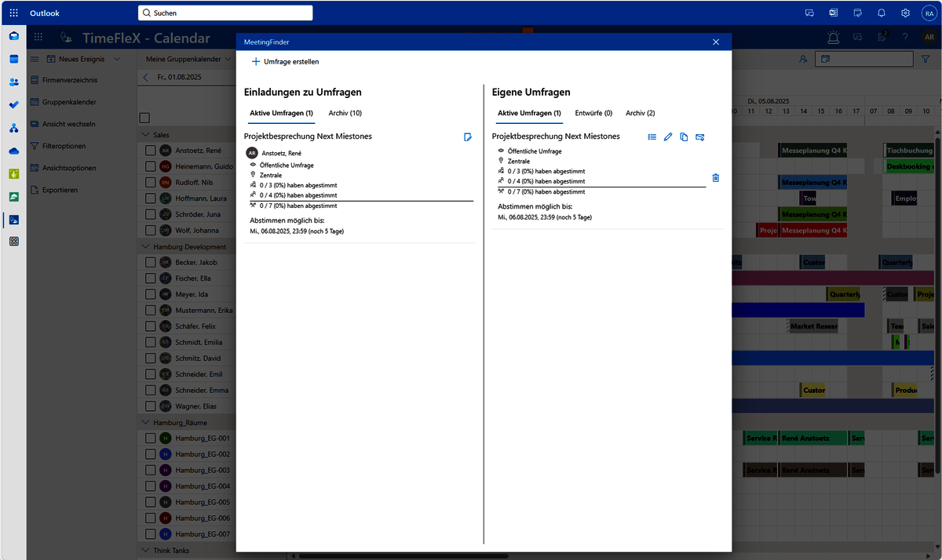Screen dimensions: 942x560
Task: Show results list of own survey
Action: (x=652, y=137)
